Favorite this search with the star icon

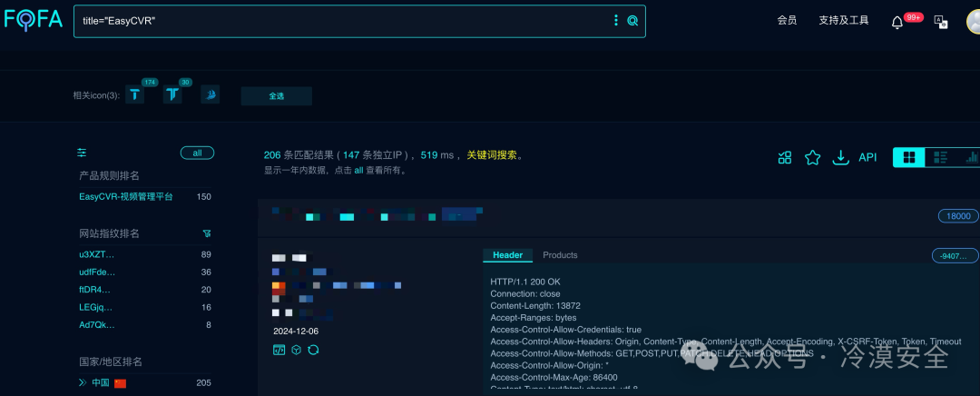[x=812, y=158]
